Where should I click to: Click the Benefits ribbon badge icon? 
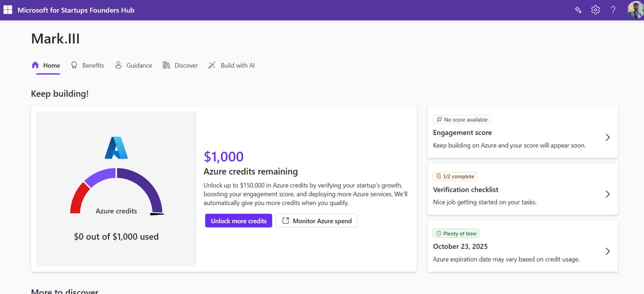click(x=74, y=65)
